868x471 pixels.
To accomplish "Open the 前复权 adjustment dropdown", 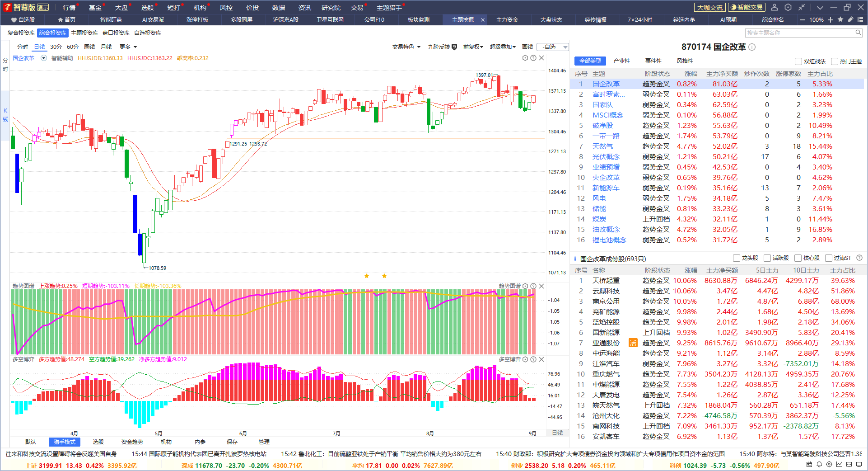I will click(473, 47).
